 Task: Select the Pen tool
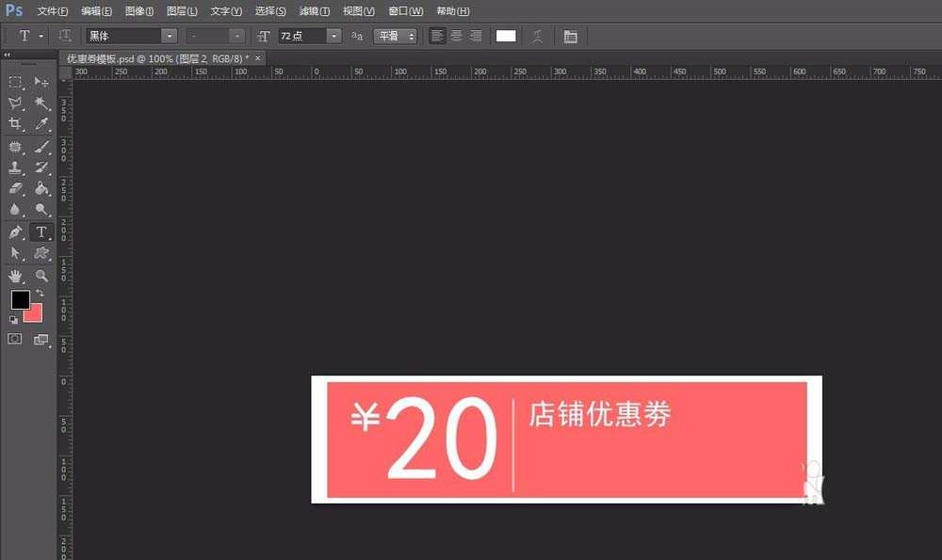[x=15, y=232]
